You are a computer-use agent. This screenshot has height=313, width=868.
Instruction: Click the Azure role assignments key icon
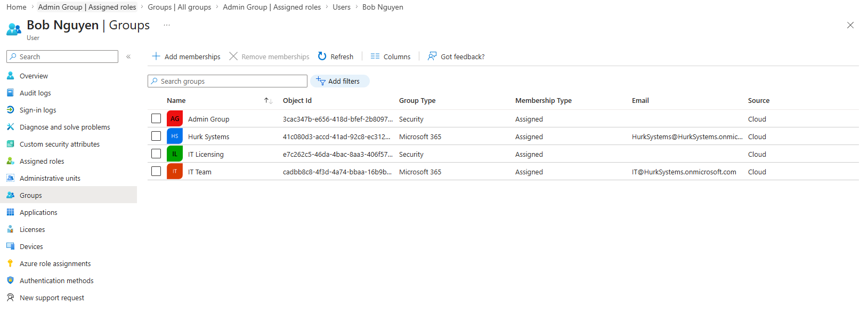(x=10, y=263)
